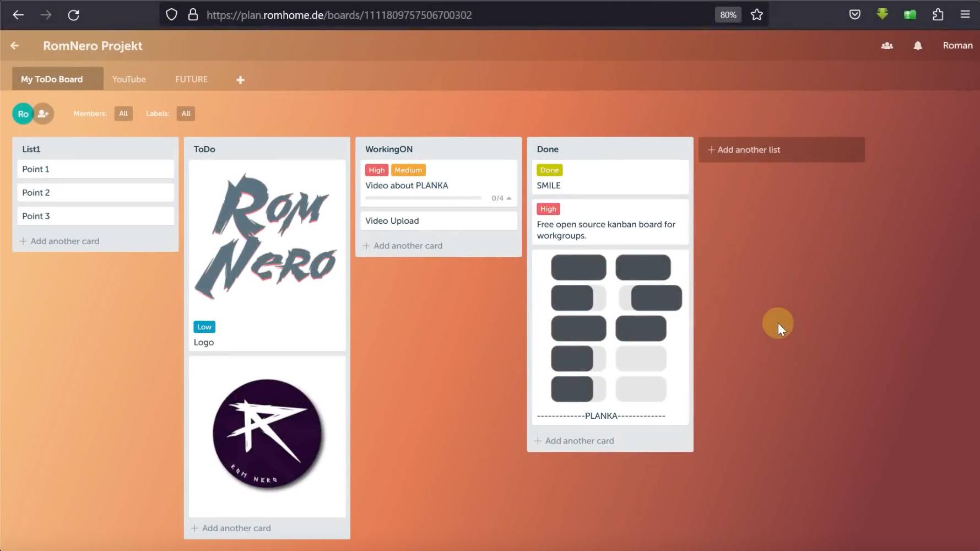The height and width of the screenshot is (551, 980).
Task: Open the Video Upload card
Action: (438, 220)
